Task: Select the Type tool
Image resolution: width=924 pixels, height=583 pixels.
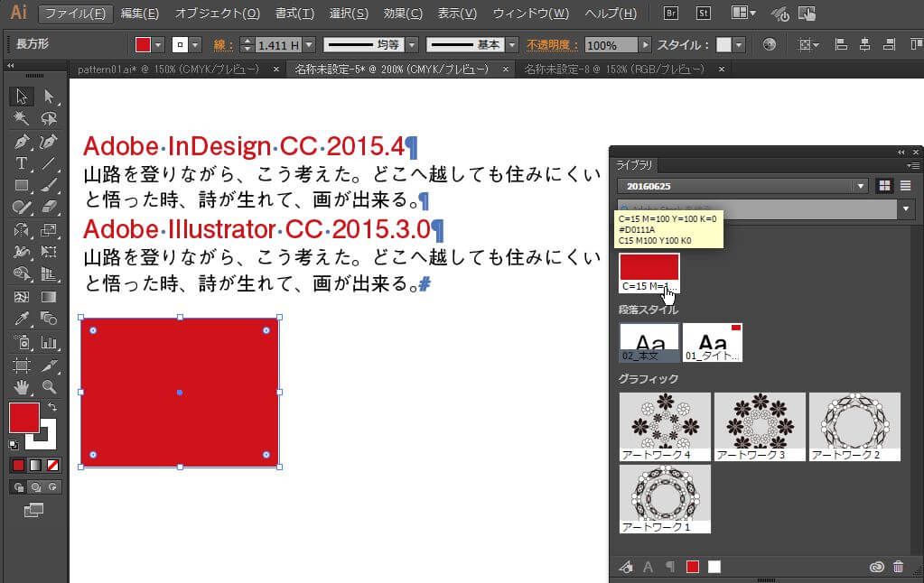Action: (21, 163)
